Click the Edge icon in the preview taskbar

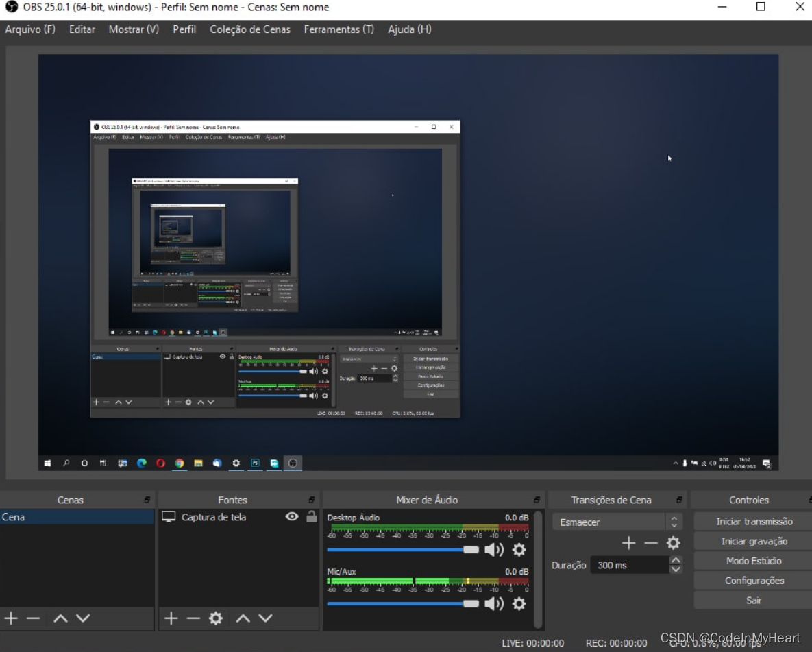[x=141, y=463]
